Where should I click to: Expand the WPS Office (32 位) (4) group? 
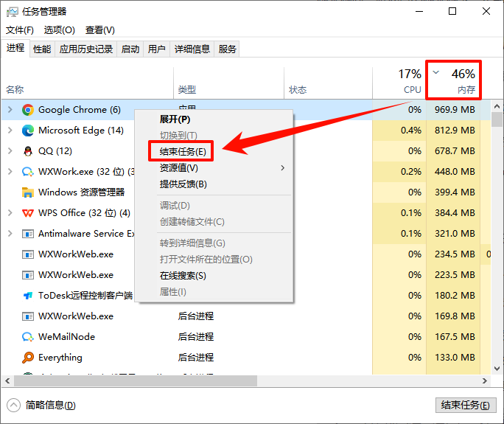10,213
